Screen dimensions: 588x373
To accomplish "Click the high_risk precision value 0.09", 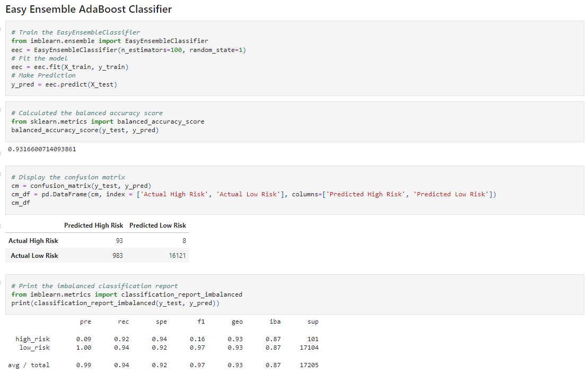I will (x=84, y=339).
